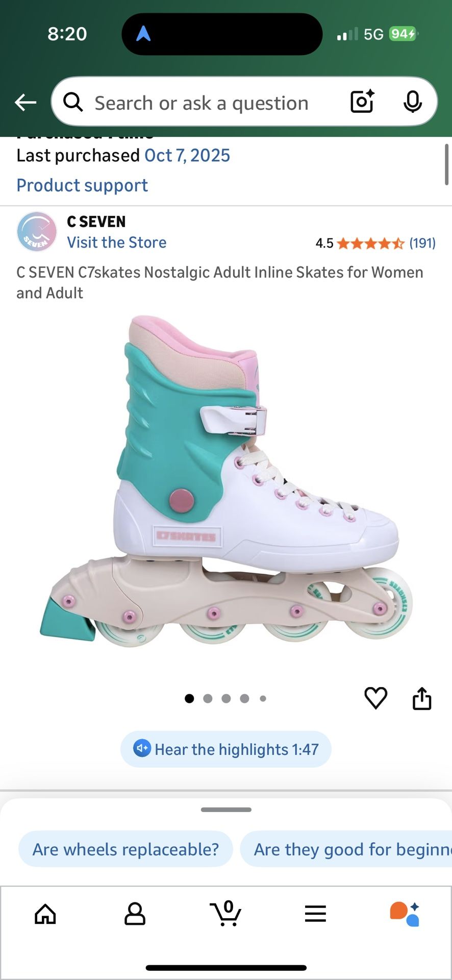Tap the share icon
The height and width of the screenshot is (980, 452).
pos(422,698)
